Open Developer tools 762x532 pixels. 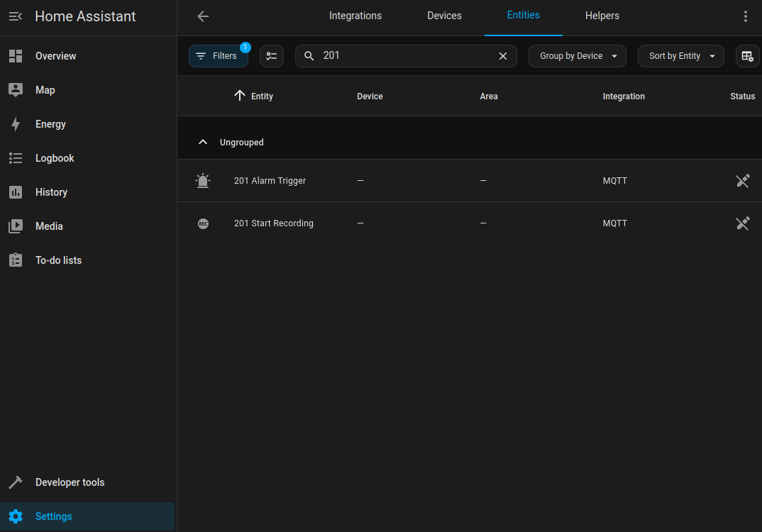coord(87,482)
